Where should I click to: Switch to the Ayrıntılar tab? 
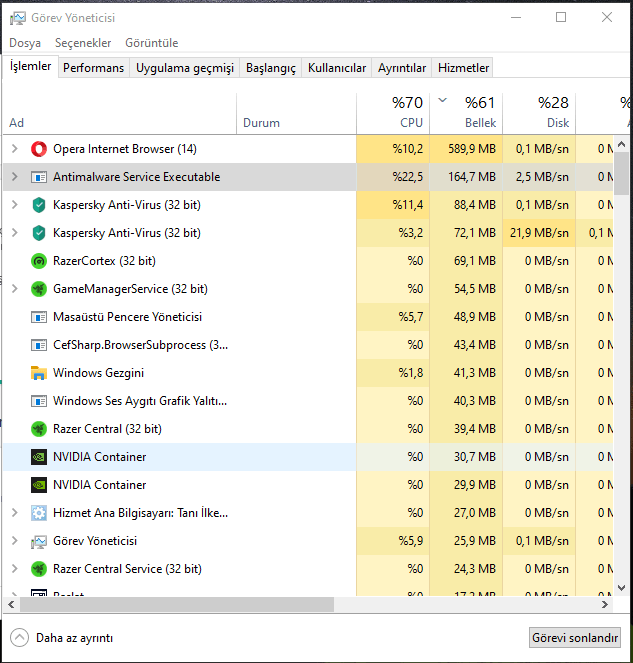402,68
